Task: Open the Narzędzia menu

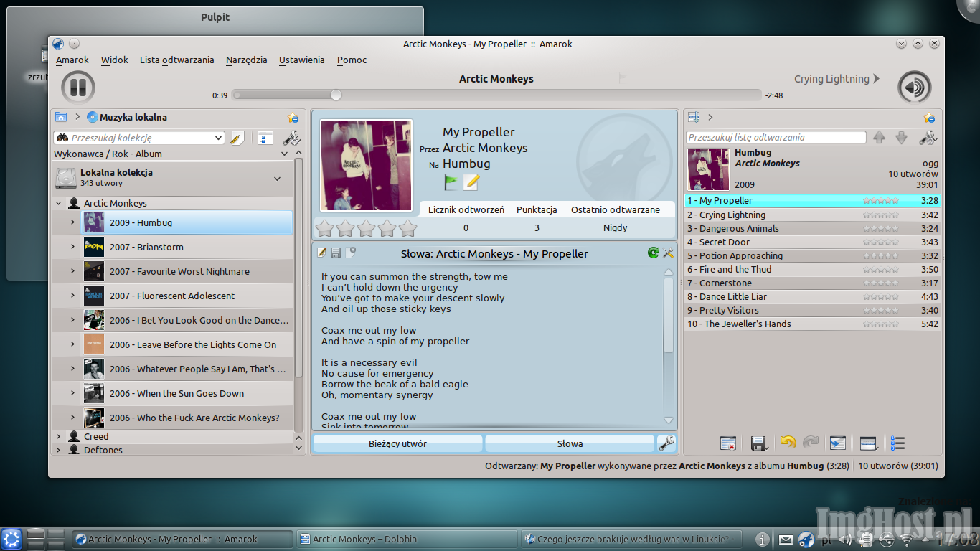Action: (246, 60)
